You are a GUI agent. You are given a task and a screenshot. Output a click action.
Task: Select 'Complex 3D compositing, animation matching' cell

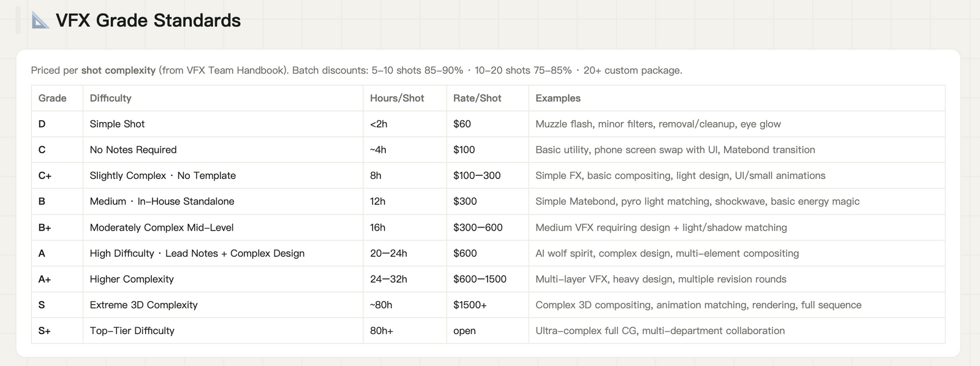(x=737, y=305)
